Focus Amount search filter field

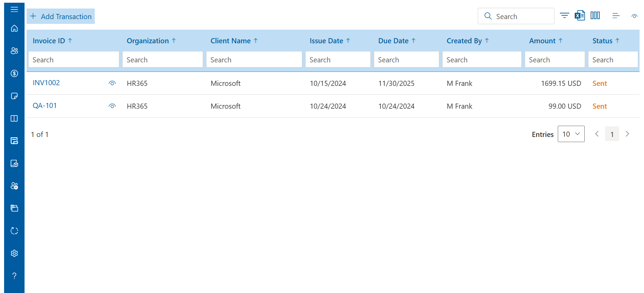555,60
